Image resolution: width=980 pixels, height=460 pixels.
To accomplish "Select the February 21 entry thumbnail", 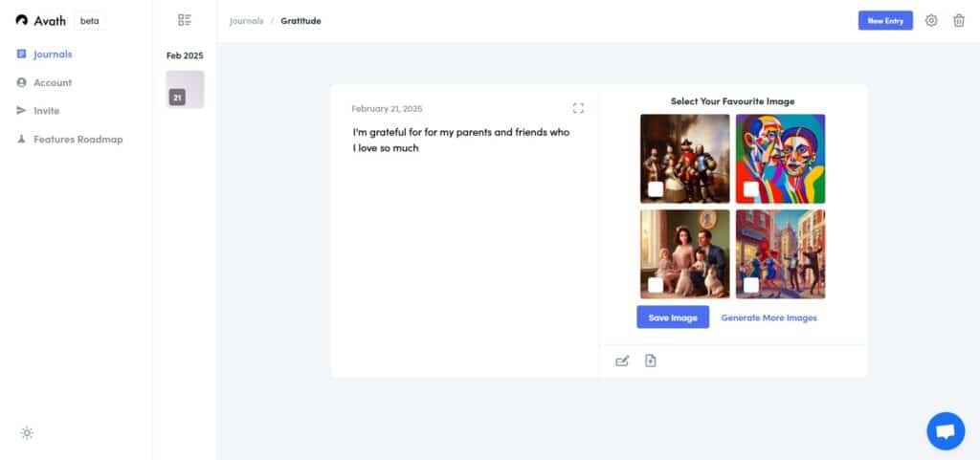I will [185, 89].
